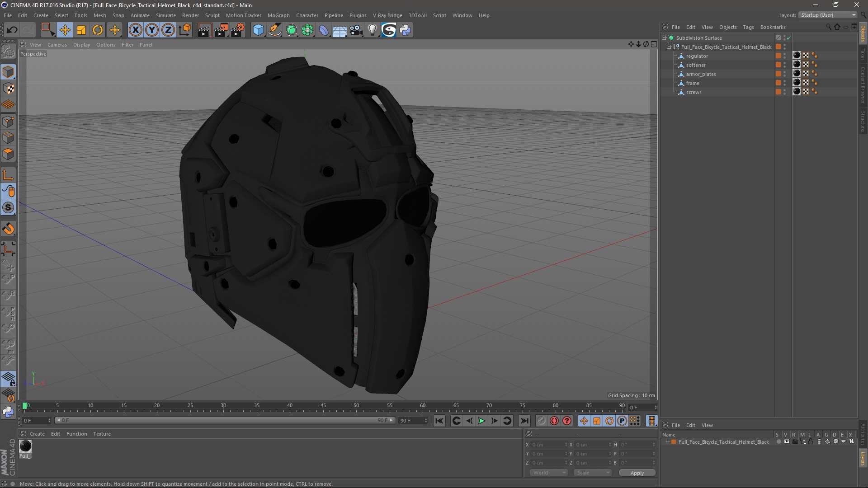868x488 pixels.
Task: Go to start of animation
Action: coord(439,421)
